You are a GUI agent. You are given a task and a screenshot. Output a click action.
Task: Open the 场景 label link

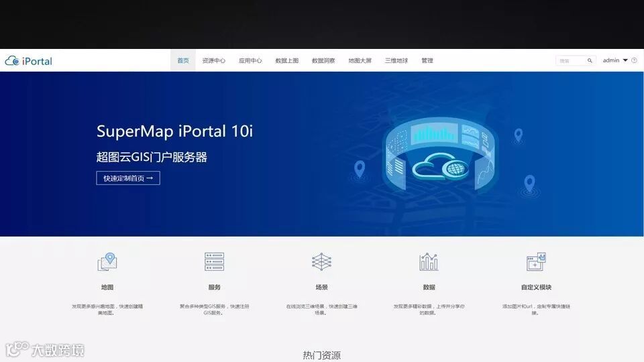click(321, 288)
